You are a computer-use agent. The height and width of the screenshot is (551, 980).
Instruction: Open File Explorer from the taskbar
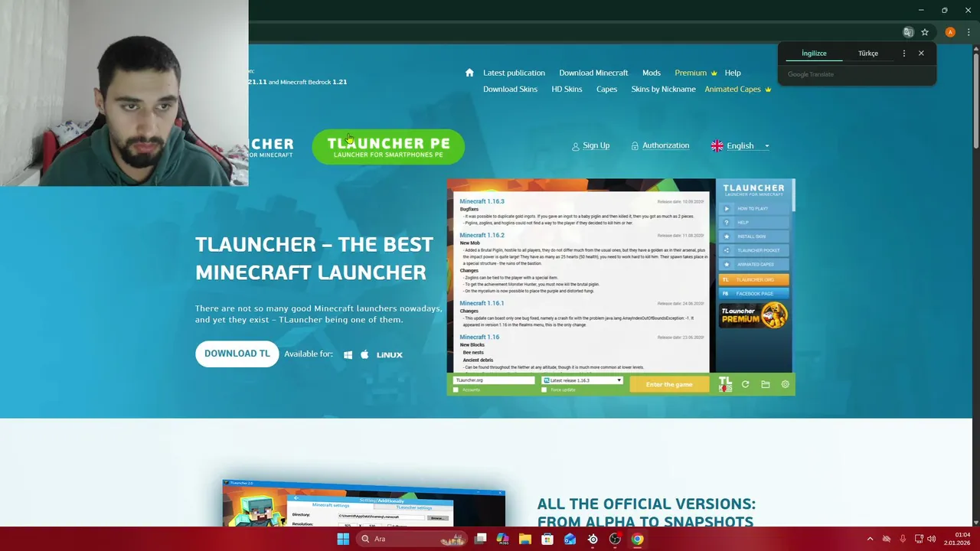[x=525, y=539]
